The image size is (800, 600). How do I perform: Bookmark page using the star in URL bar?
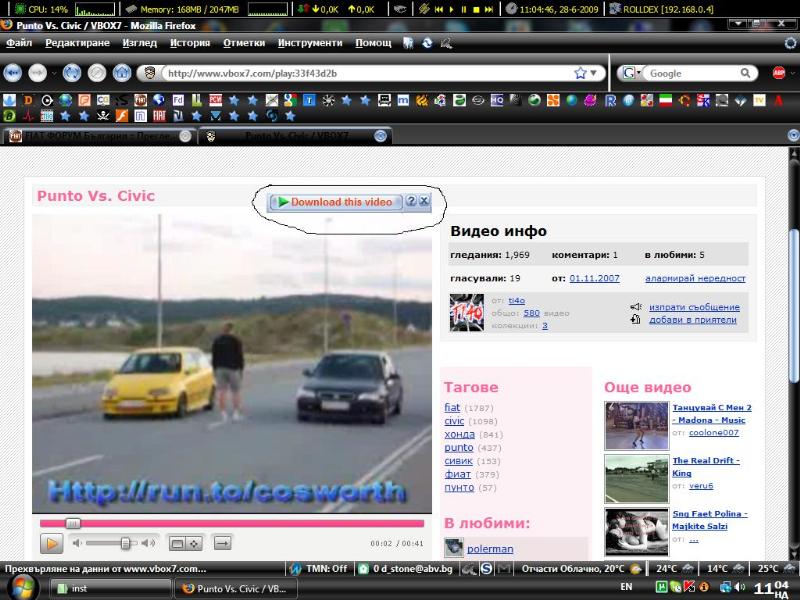point(580,73)
